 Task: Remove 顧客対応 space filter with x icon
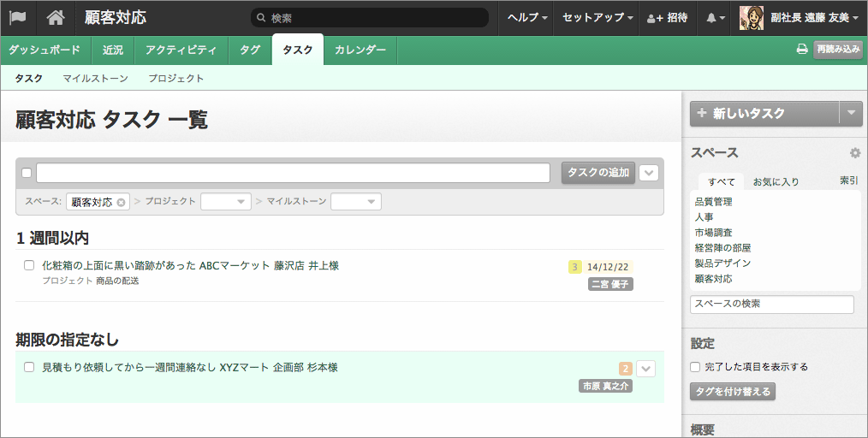(121, 203)
